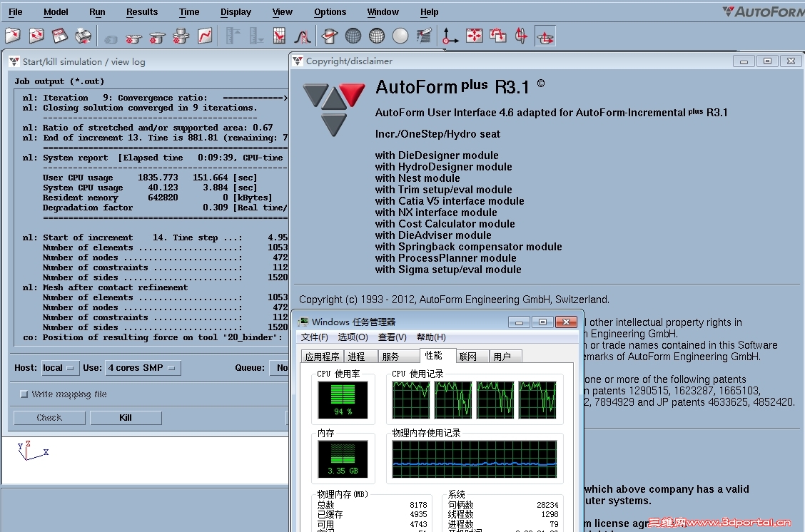Open the Run menu

[x=97, y=12]
